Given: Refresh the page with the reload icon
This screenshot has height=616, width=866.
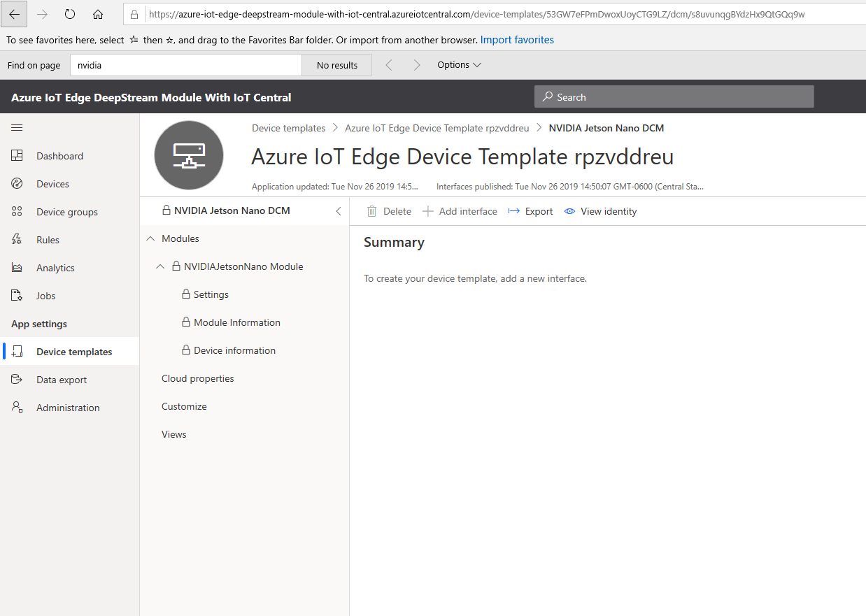Looking at the screenshot, I should pyautogui.click(x=70, y=14).
